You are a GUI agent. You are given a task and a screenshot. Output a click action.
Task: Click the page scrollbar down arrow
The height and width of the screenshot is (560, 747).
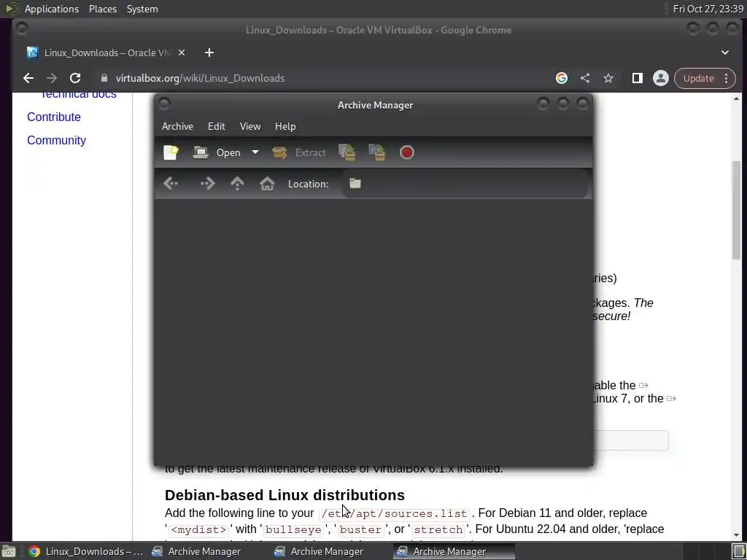pos(737,536)
